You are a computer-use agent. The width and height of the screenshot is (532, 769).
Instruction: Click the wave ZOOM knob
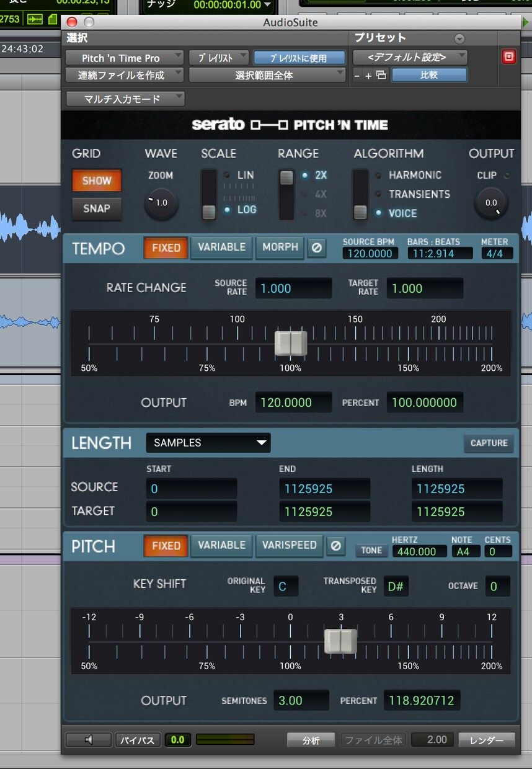pos(161,203)
